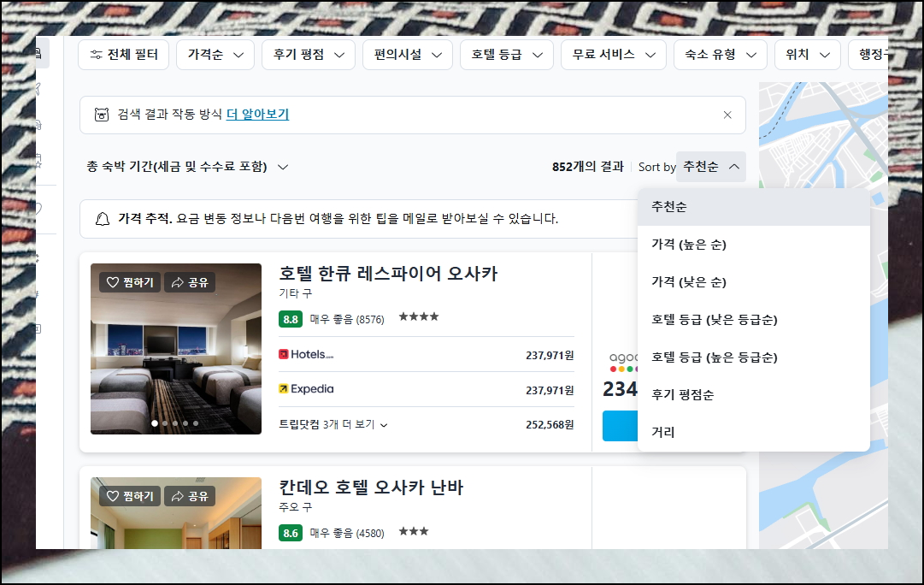Expand 트립닷컴 3개 더 보기

[333, 424]
